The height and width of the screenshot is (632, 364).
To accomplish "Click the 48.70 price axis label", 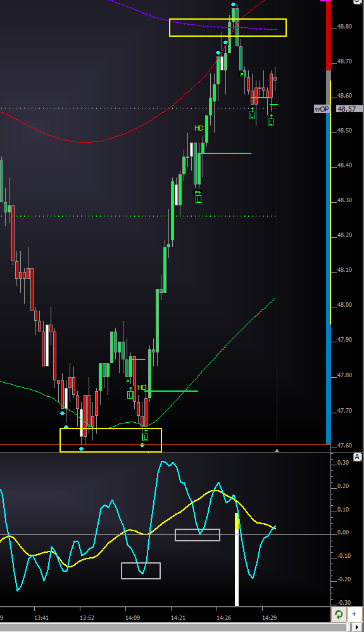I will 344,61.
